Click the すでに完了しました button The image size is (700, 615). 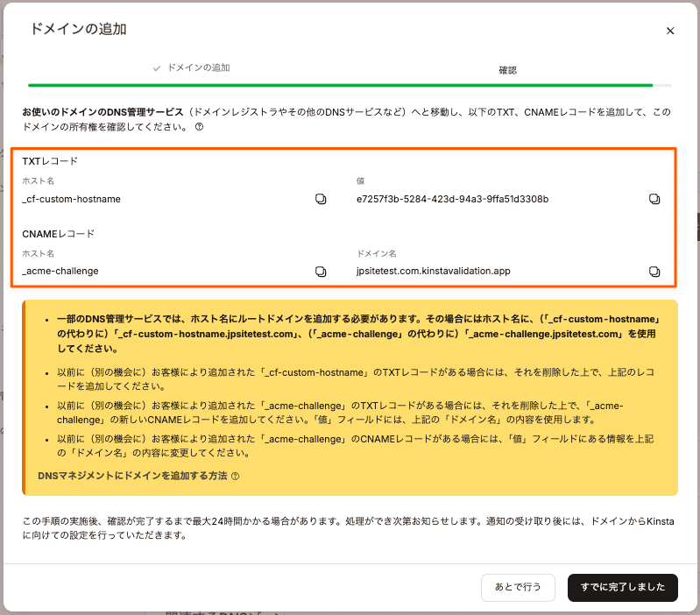[x=623, y=587]
